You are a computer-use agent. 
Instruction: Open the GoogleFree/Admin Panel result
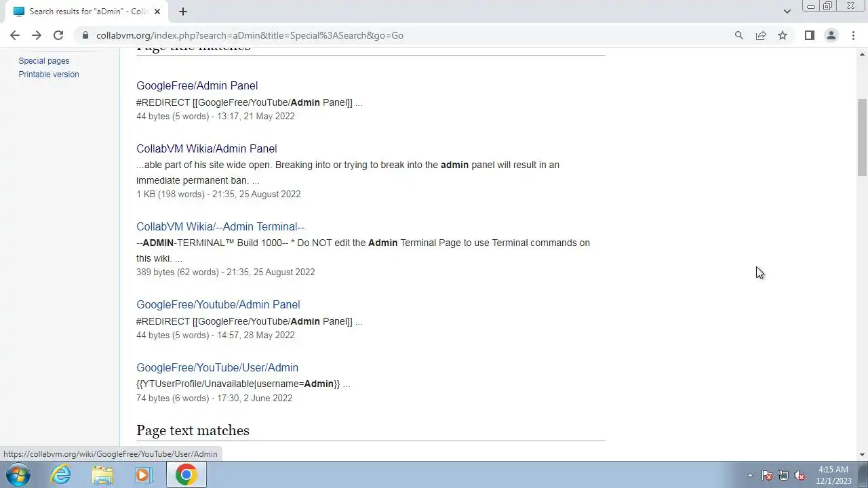(197, 85)
